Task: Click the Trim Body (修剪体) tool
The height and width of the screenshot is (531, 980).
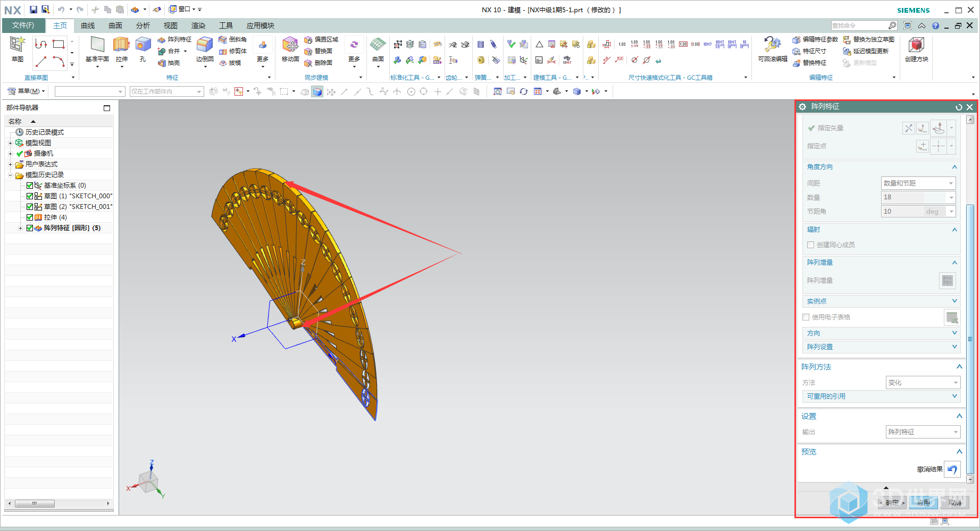Action: tap(233, 51)
